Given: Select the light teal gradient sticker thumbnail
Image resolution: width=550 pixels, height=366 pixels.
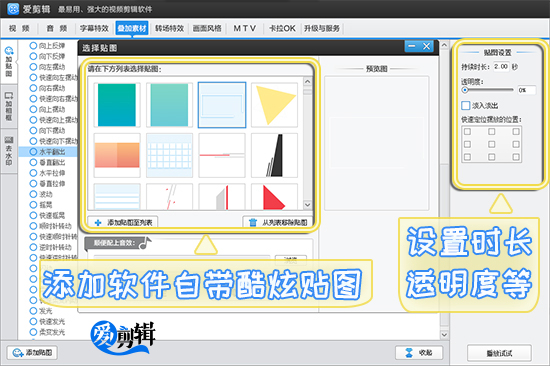Looking at the screenshot, I should [169, 105].
